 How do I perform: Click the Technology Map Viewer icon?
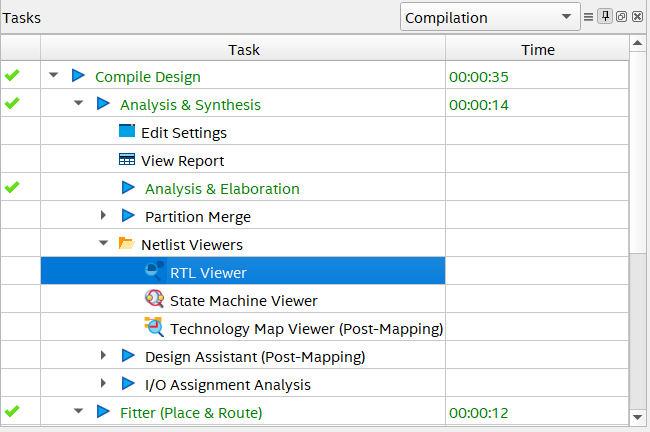point(153,328)
